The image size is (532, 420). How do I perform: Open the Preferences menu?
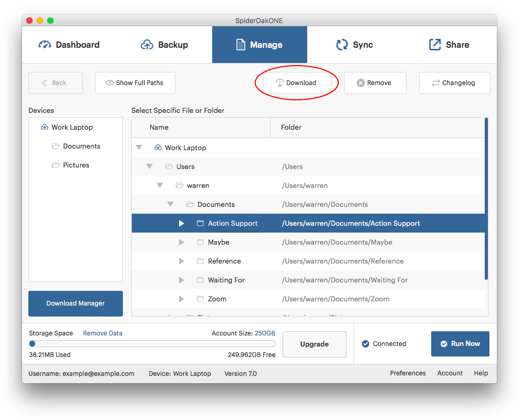pos(408,373)
